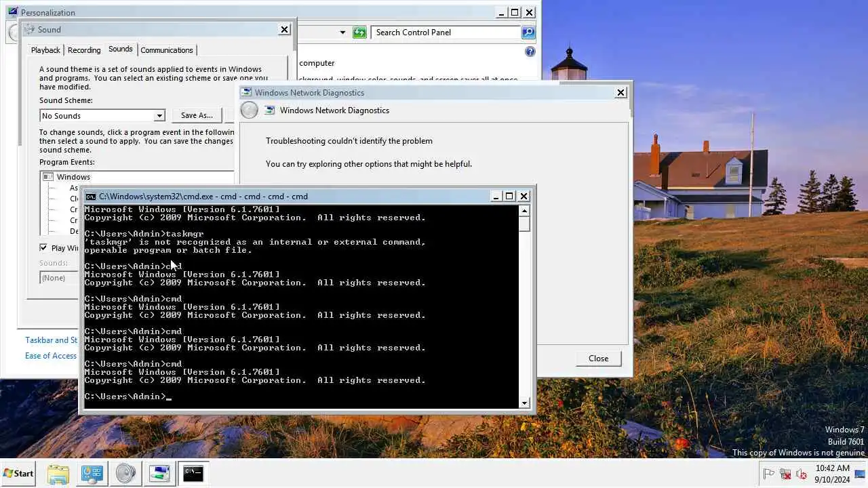Click the disabled back arrow in Network Diagnostics
Screen dimensions: 868x488
point(250,110)
